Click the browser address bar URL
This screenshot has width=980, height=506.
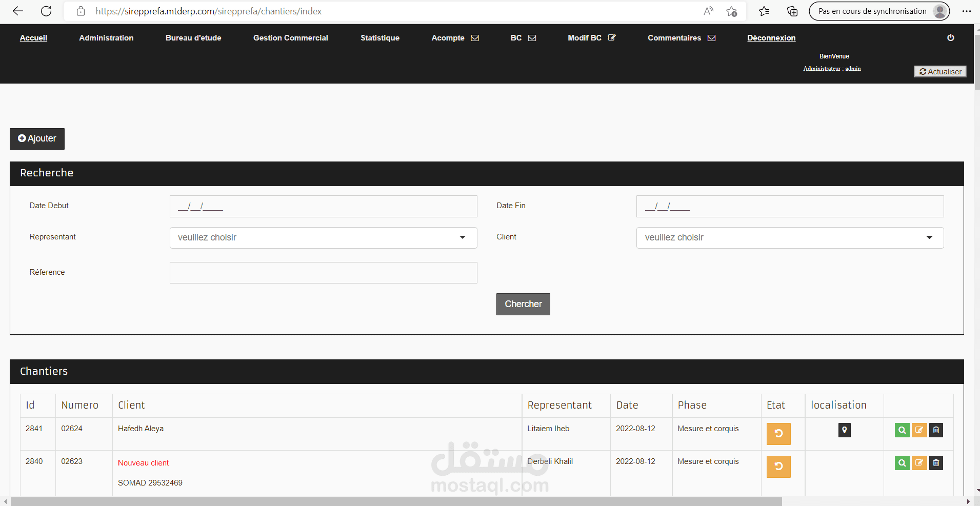[x=209, y=11]
